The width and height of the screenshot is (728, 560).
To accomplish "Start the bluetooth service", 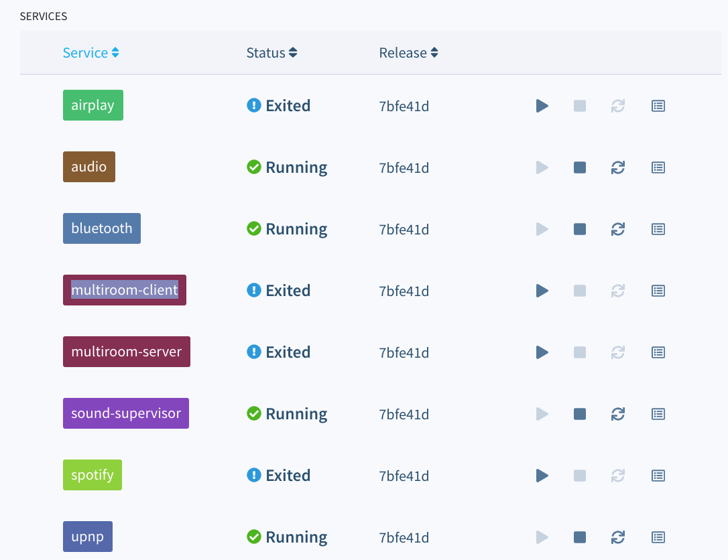I will (x=542, y=229).
